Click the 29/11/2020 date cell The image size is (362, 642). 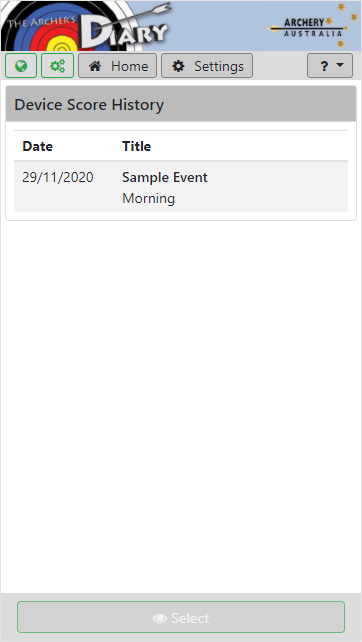(58, 177)
